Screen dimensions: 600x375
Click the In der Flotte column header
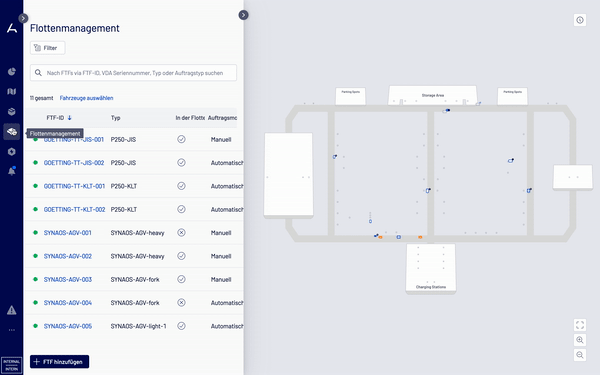[x=190, y=118]
